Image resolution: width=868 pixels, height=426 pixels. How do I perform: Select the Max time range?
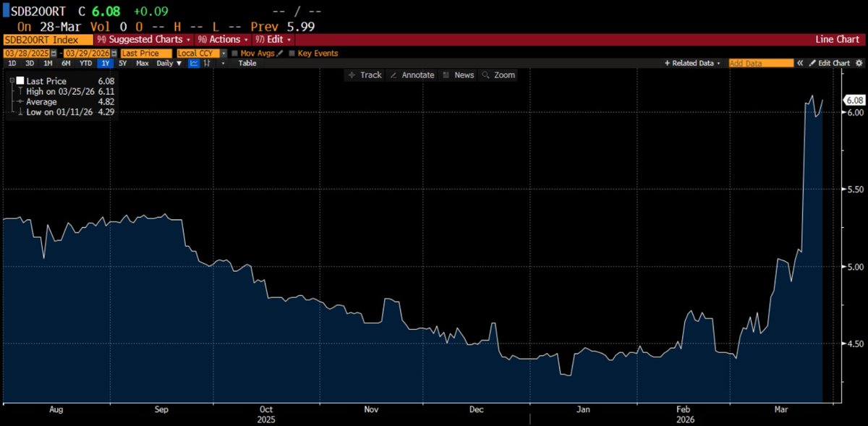click(142, 64)
